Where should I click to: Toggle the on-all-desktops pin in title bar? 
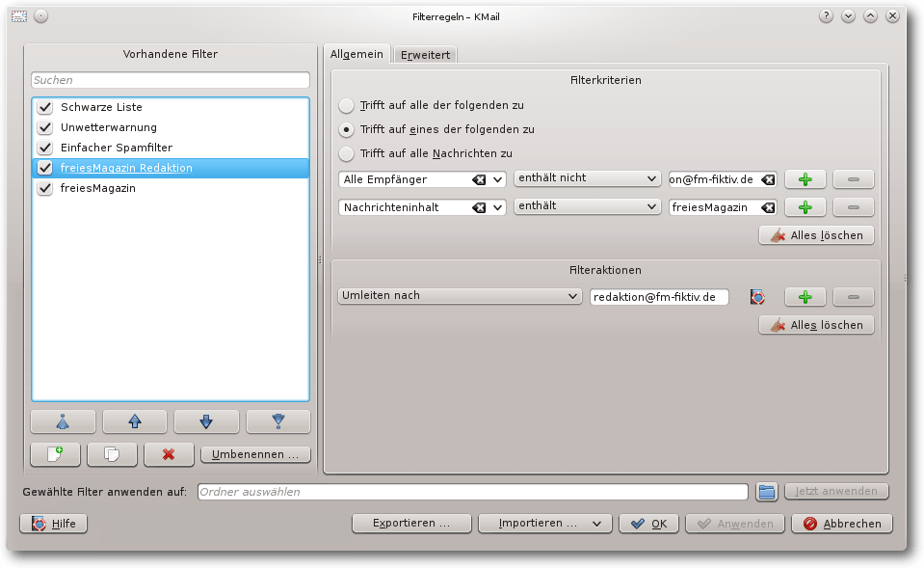(x=40, y=16)
